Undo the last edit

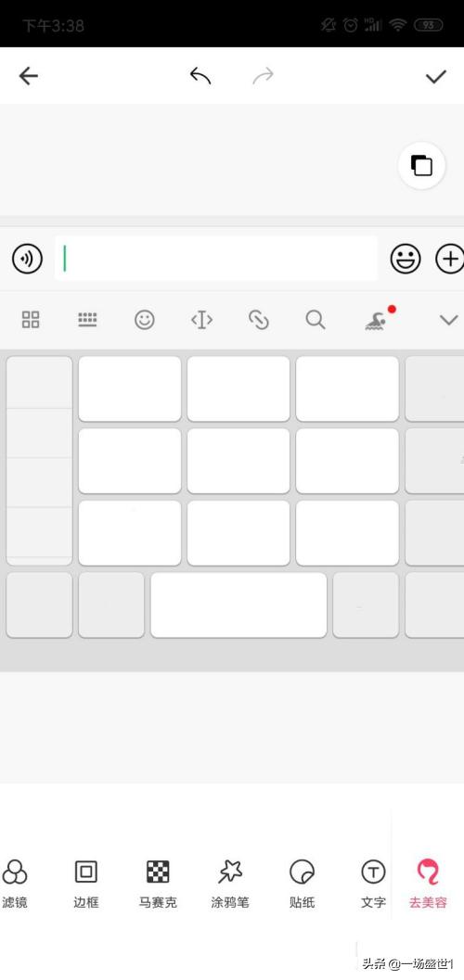(200, 76)
